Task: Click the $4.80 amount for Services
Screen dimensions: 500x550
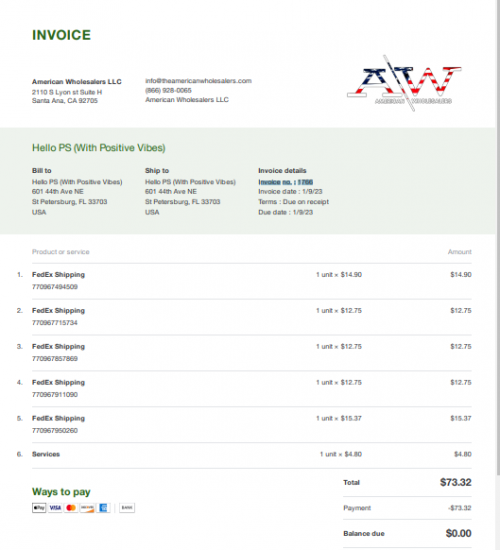Action: (x=463, y=454)
